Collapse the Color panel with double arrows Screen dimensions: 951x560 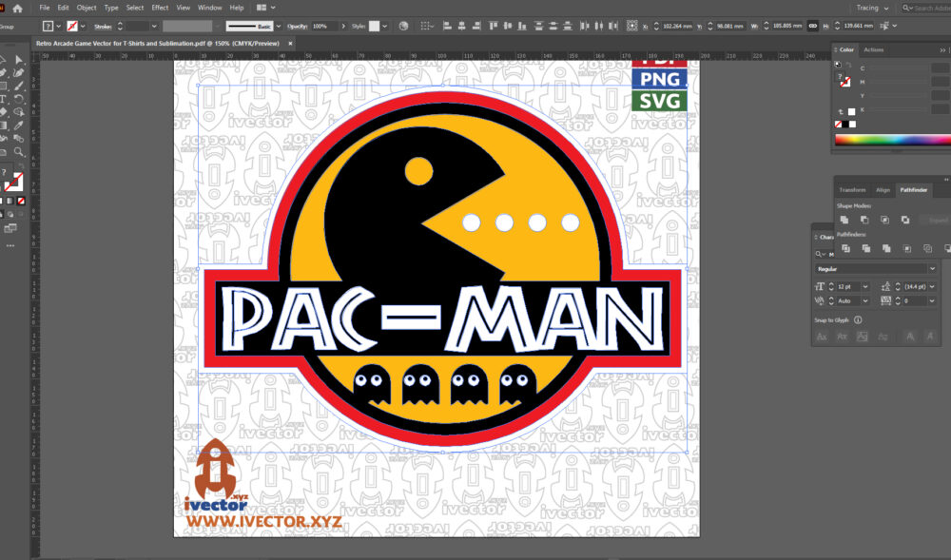(x=941, y=49)
